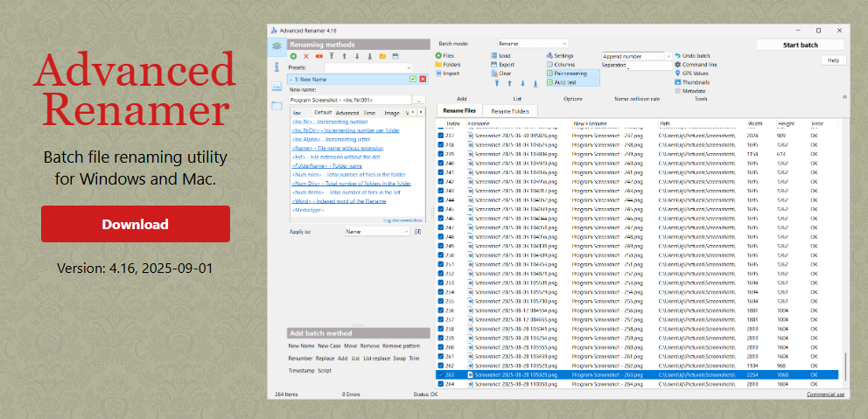Open Metadata tool
This screenshot has height=419, width=868.
[x=689, y=91]
